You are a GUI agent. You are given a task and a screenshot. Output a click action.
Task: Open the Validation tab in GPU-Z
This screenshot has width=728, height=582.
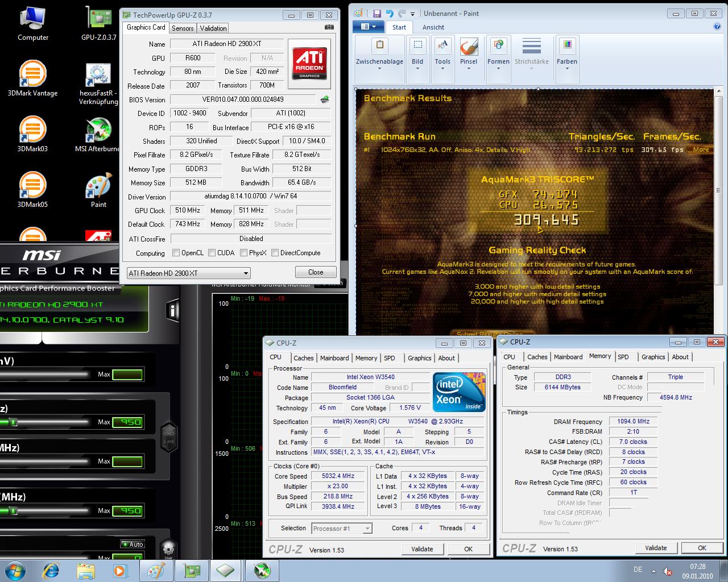coord(213,28)
